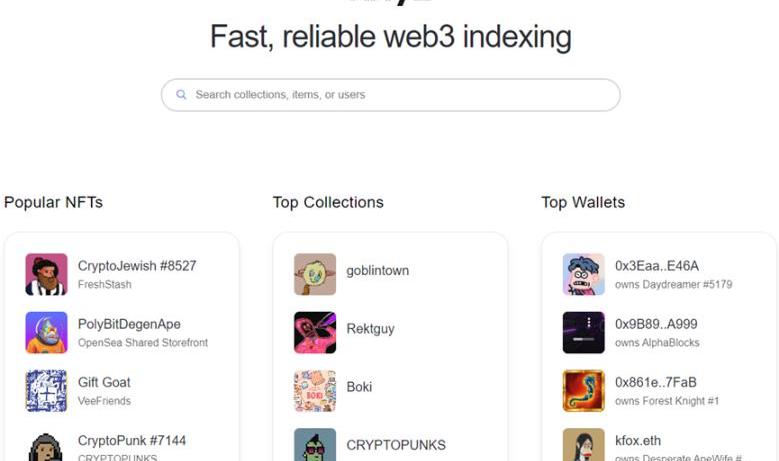This screenshot has width=779, height=461.
Task: Click the CryptoPunk #7144 avatar
Action: coord(46,446)
